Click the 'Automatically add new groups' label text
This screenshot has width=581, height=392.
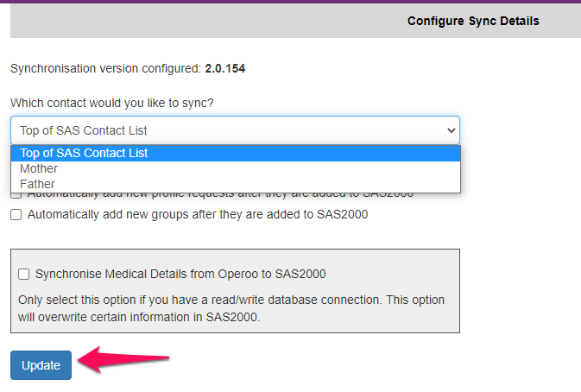coord(197,215)
